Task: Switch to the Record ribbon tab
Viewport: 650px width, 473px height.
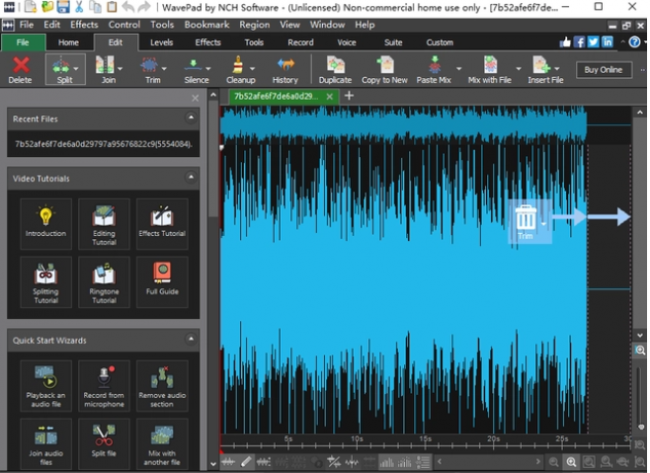Action: (301, 42)
